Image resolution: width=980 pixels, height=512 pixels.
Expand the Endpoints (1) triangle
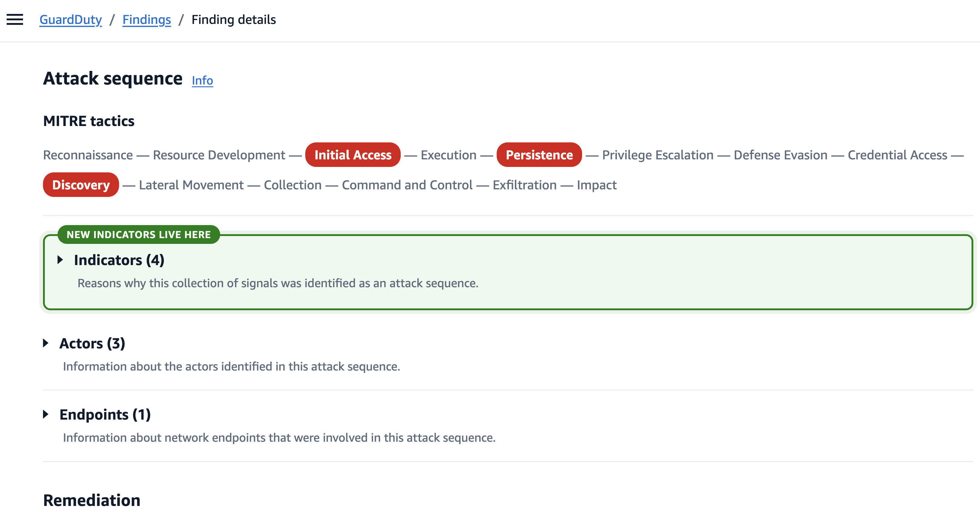[46, 414]
